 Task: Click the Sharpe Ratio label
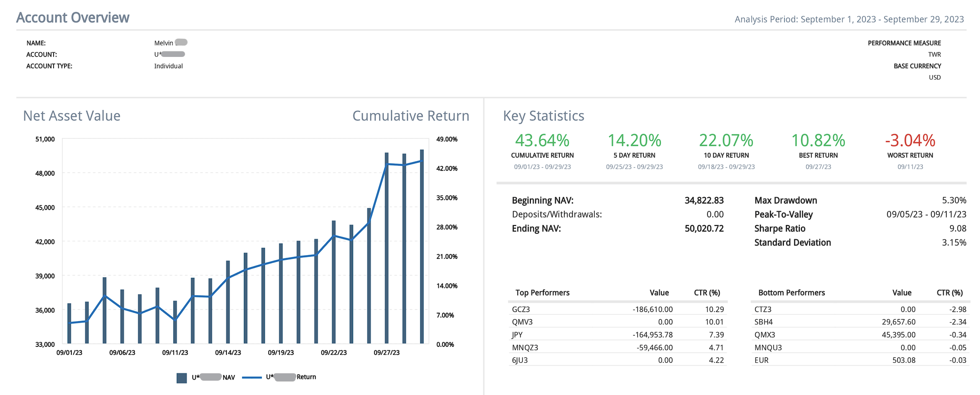780,228
